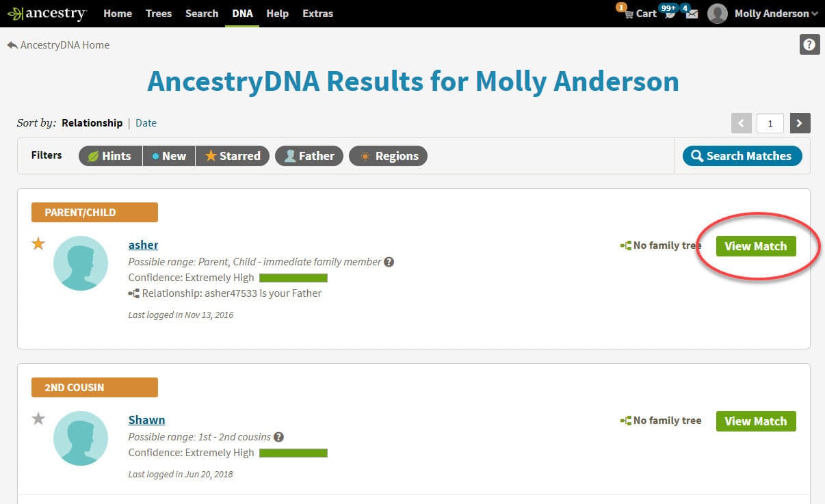Screen dimensions: 825x504
Task: Sort matches by Date
Action: (146, 123)
